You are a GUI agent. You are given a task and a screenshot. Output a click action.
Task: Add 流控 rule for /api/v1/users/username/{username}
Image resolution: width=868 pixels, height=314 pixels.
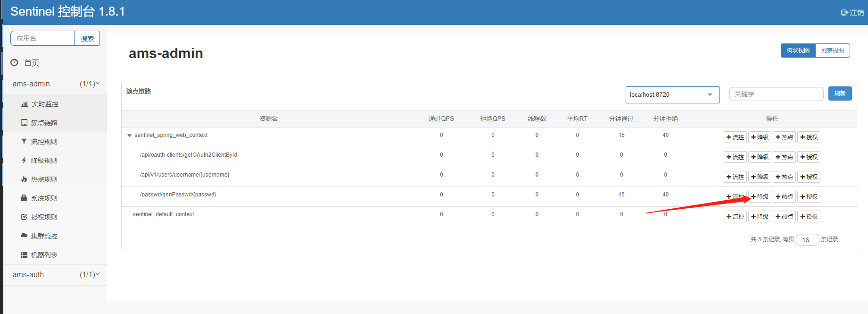pos(736,177)
